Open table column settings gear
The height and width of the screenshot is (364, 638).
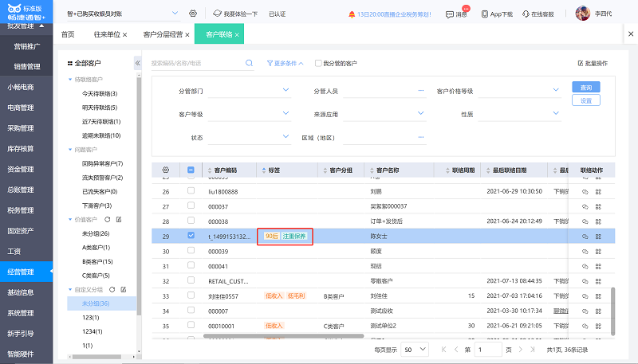tap(166, 170)
